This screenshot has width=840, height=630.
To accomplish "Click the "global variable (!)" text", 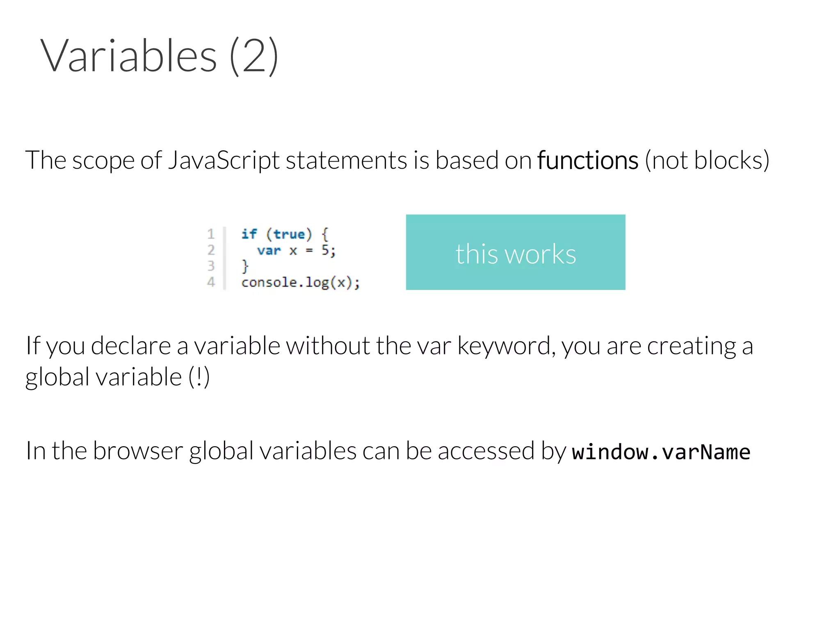I will coord(117,377).
